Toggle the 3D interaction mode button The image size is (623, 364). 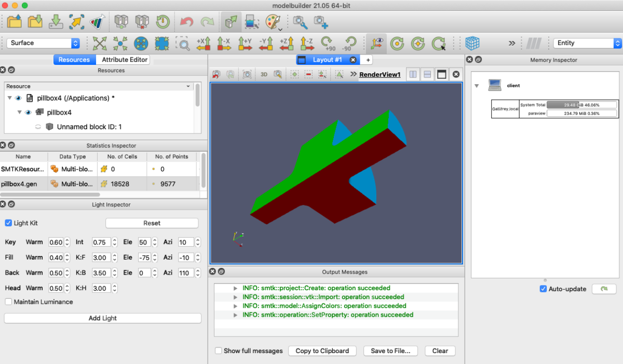[264, 74]
